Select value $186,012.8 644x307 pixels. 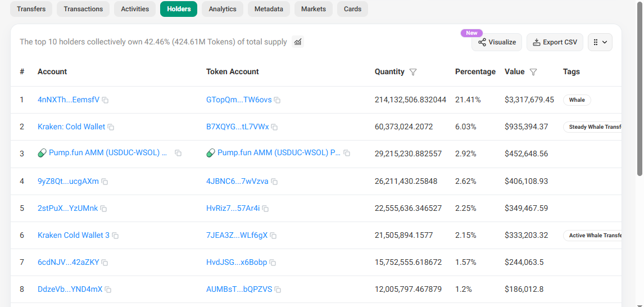point(524,289)
